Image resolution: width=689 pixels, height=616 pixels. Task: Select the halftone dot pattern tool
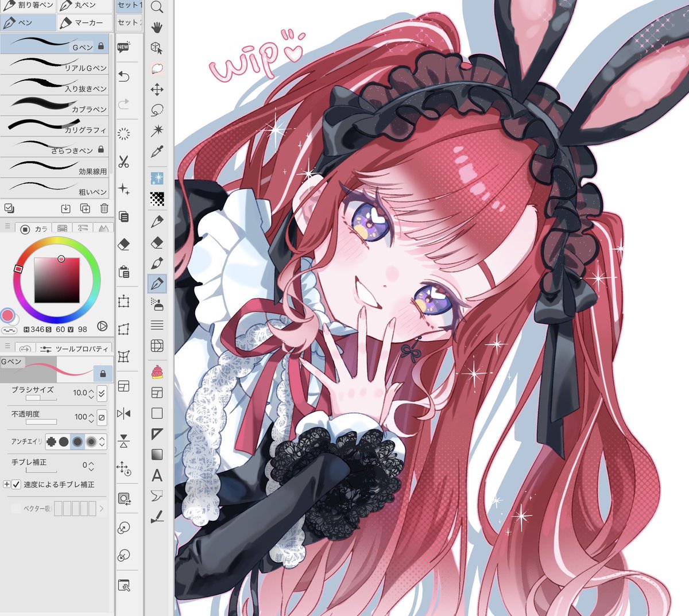(x=157, y=199)
